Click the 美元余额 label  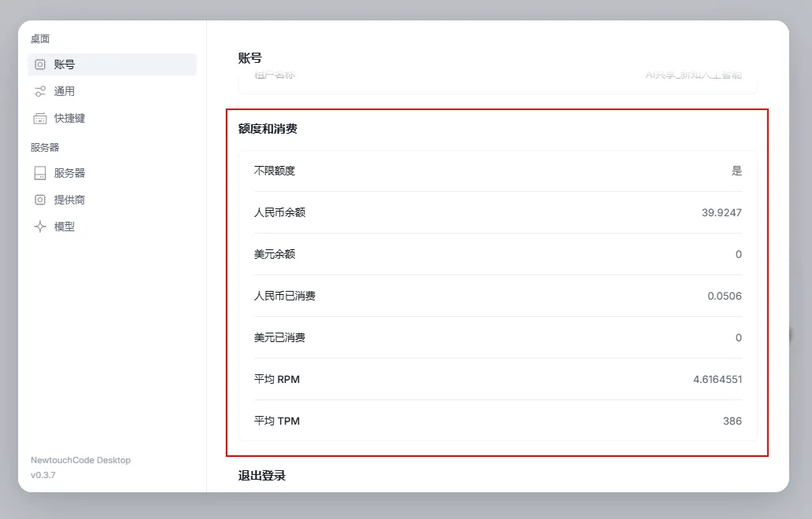point(275,254)
